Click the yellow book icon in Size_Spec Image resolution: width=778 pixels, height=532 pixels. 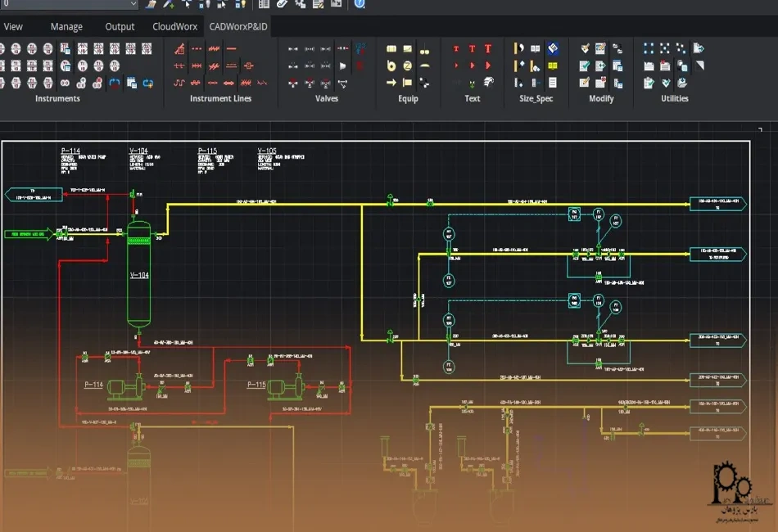pos(552,65)
